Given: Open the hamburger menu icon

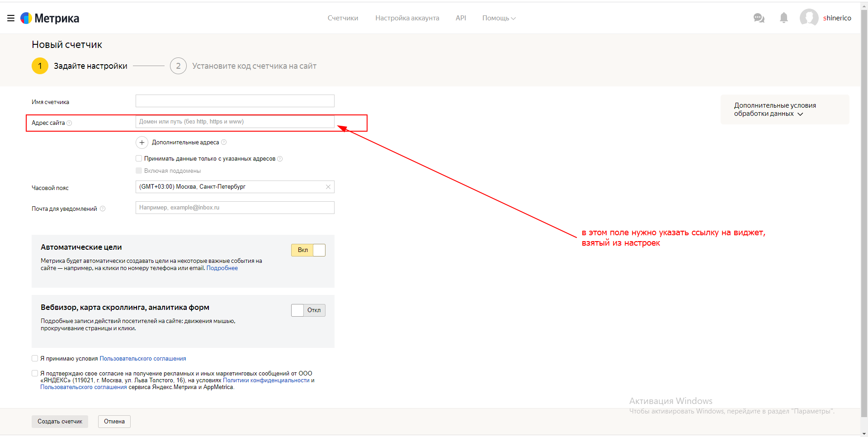Looking at the screenshot, I should [11, 18].
